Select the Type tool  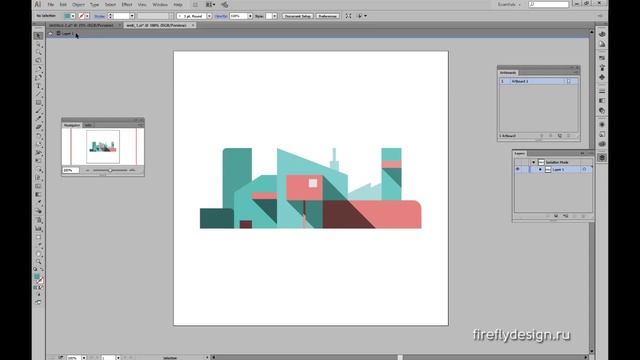38,86
